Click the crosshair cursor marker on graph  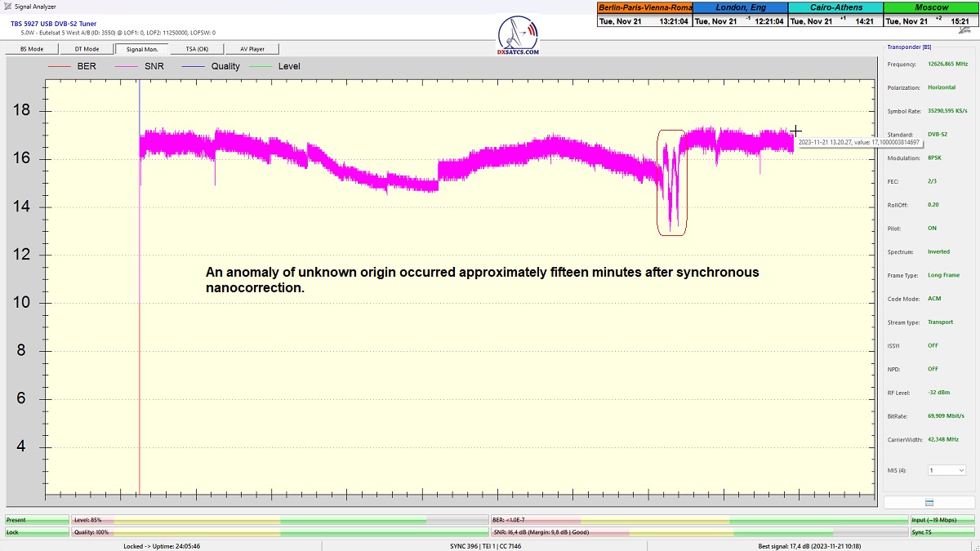coord(795,131)
